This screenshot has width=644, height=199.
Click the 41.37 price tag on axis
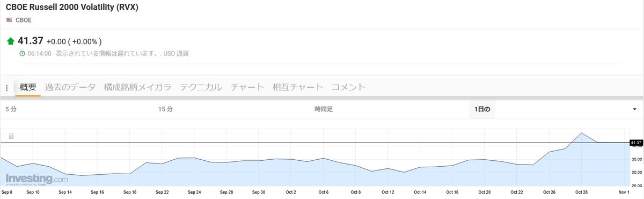[x=636, y=143]
